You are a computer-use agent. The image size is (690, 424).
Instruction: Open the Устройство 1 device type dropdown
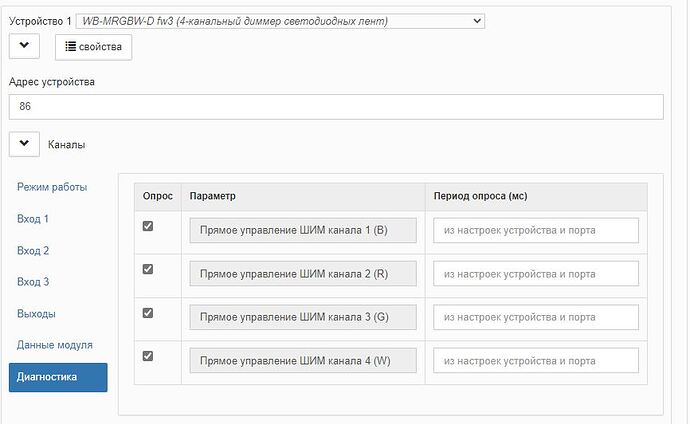280,21
